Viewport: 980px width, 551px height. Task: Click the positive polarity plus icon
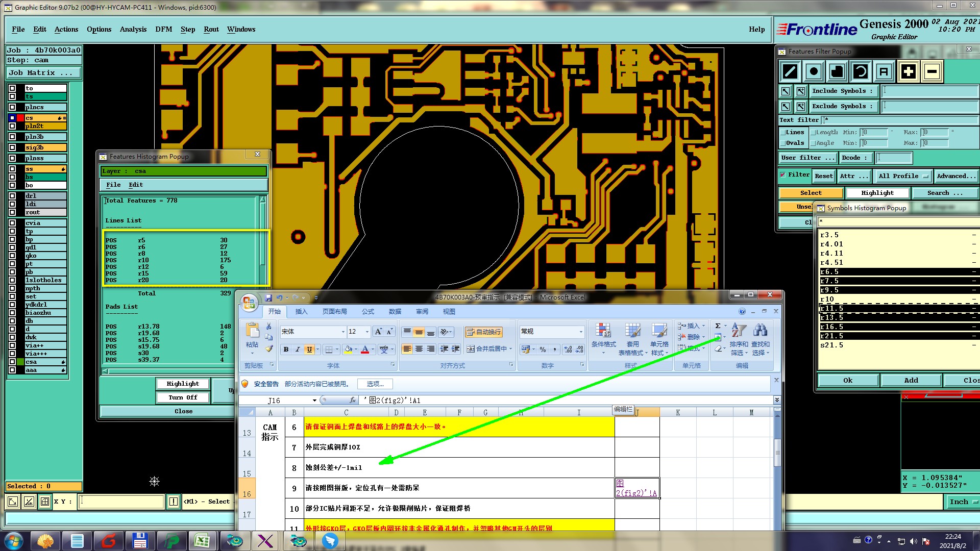click(x=908, y=71)
